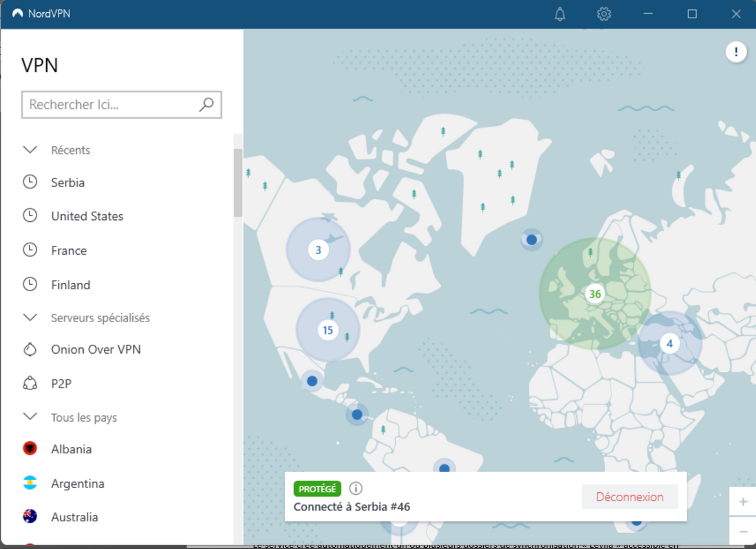Click the Iceland server dot on map
The width and height of the screenshot is (756, 549).
[x=532, y=240]
